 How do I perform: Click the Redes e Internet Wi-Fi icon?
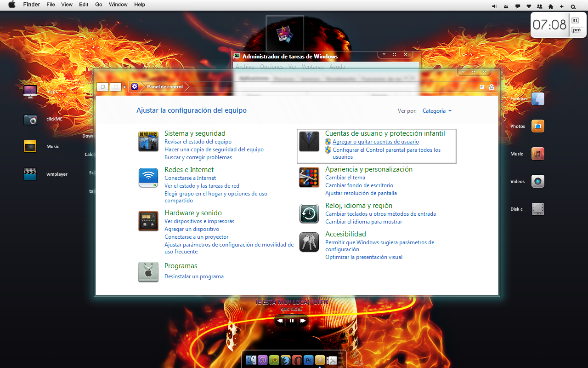pyautogui.click(x=148, y=178)
